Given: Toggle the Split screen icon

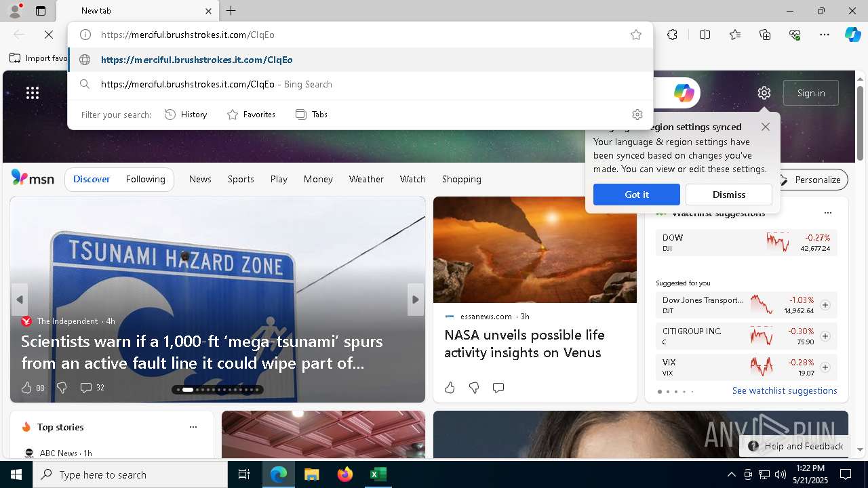Looking at the screenshot, I should pos(705,35).
